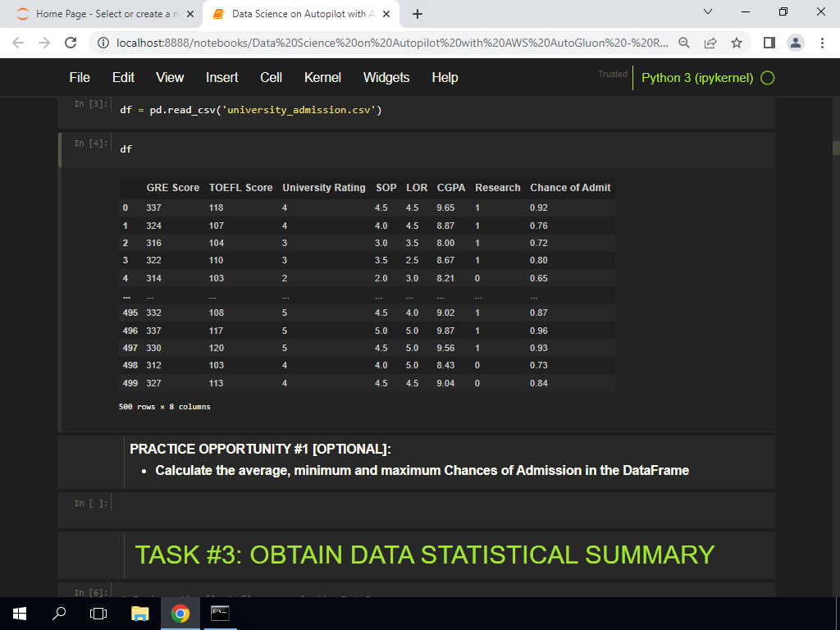Click the CGPA column header
840x630 pixels.
coord(451,188)
